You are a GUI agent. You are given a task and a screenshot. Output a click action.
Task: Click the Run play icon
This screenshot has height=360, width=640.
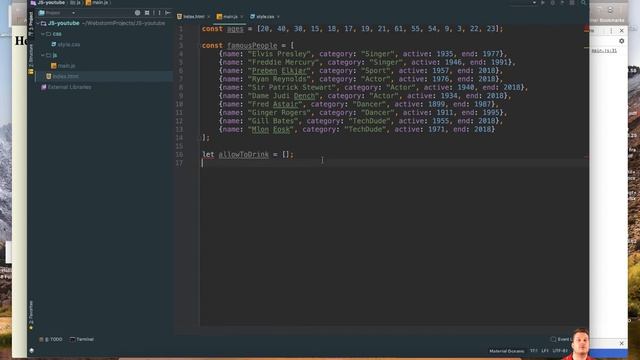tap(543, 2)
